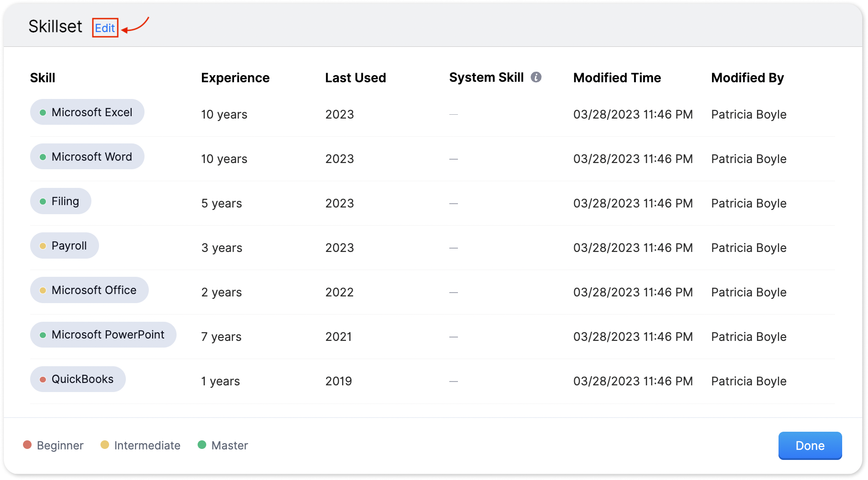Click the modified time in Payroll row

click(633, 248)
